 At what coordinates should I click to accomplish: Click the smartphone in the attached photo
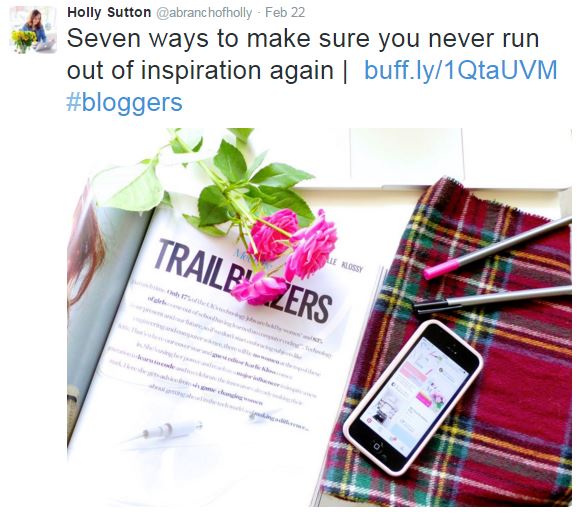click(x=413, y=397)
